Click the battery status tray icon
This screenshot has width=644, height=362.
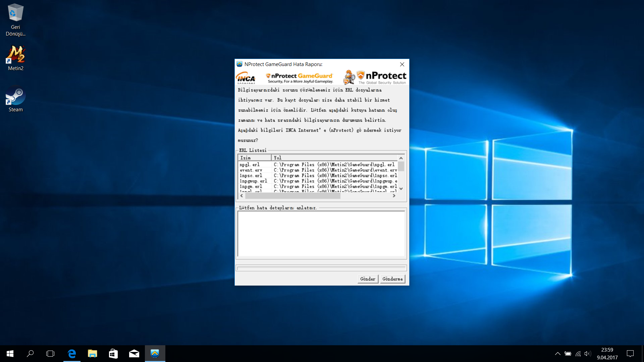(x=568, y=354)
